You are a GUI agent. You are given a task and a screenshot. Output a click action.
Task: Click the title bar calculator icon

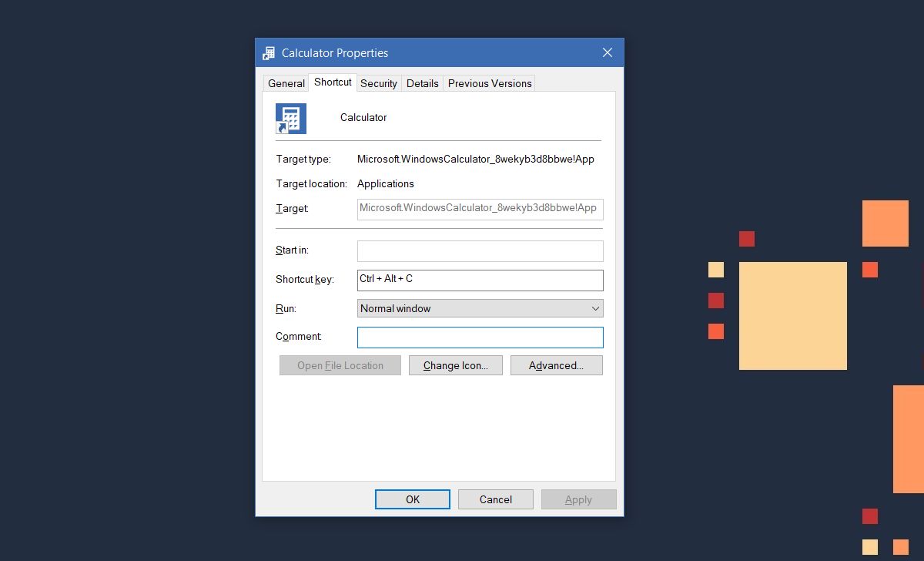point(269,53)
